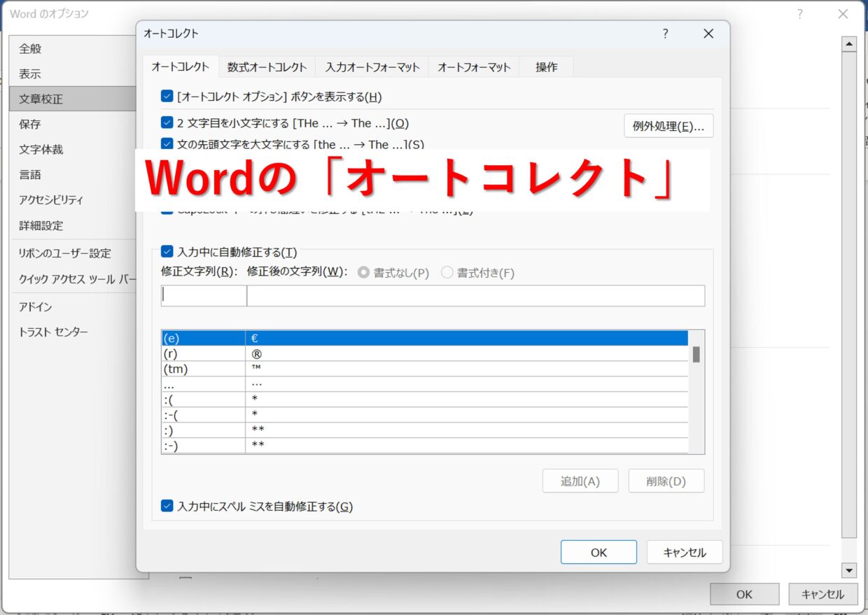Select the 書式なし radio button
Viewport: 868px width, 615px height.
click(x=363, y=273)
